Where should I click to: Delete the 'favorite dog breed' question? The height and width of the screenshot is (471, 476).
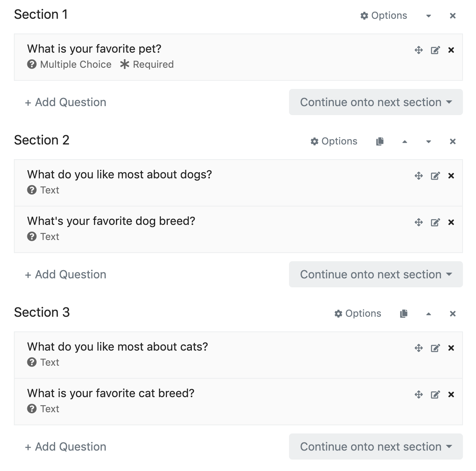(451, 222)
